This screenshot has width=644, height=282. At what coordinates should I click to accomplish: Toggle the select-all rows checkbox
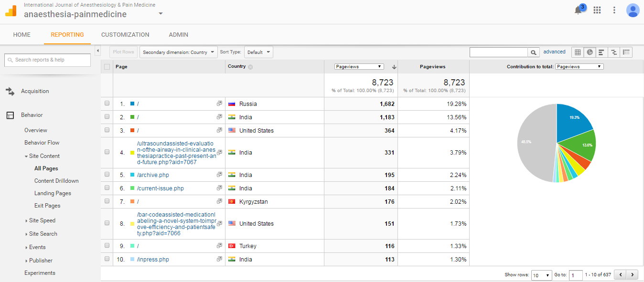click(107, 67)
